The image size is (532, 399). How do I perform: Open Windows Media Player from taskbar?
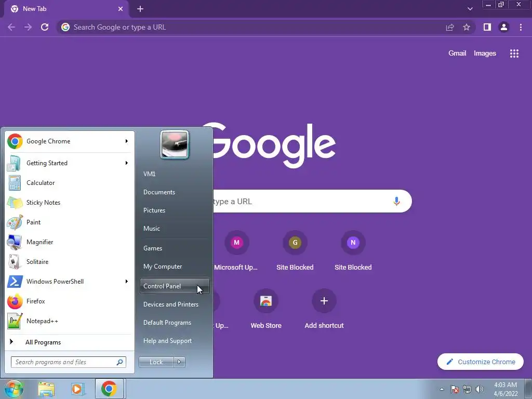click(x=78, y=389)
